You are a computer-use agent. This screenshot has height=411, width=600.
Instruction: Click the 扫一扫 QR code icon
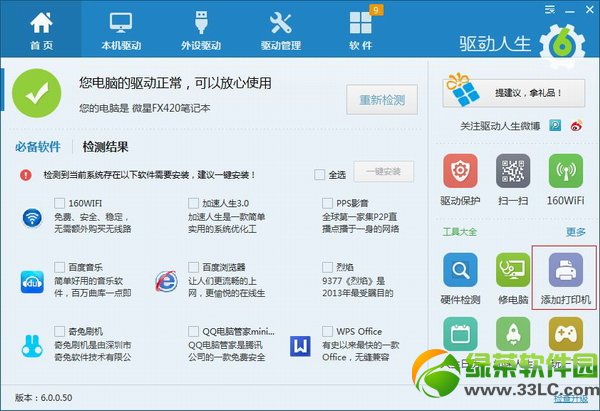point(512,174)
